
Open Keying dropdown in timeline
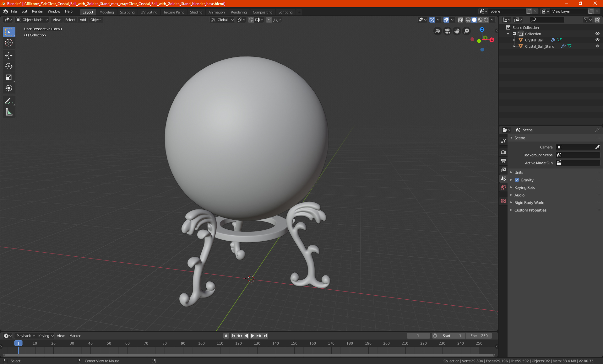tap(46, 336)
